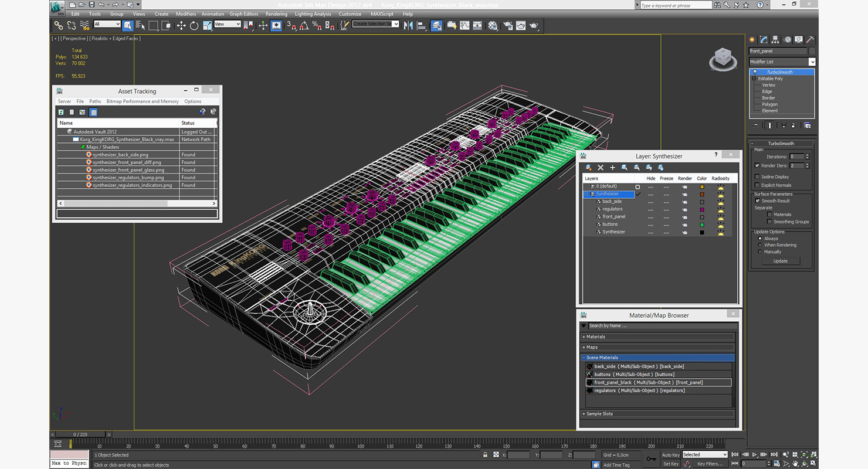Viewport: 868px width, 469px height.
Task: Choose the Select and Scale tool
Action: coord(207,25)
